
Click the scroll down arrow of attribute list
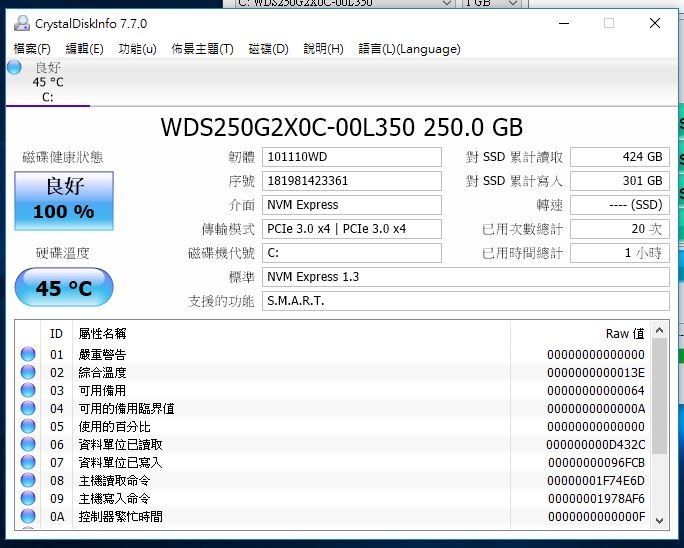[660, 520]
